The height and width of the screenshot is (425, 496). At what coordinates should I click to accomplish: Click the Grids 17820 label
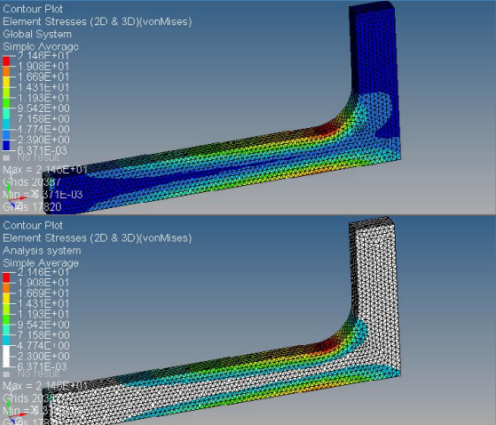32,207
